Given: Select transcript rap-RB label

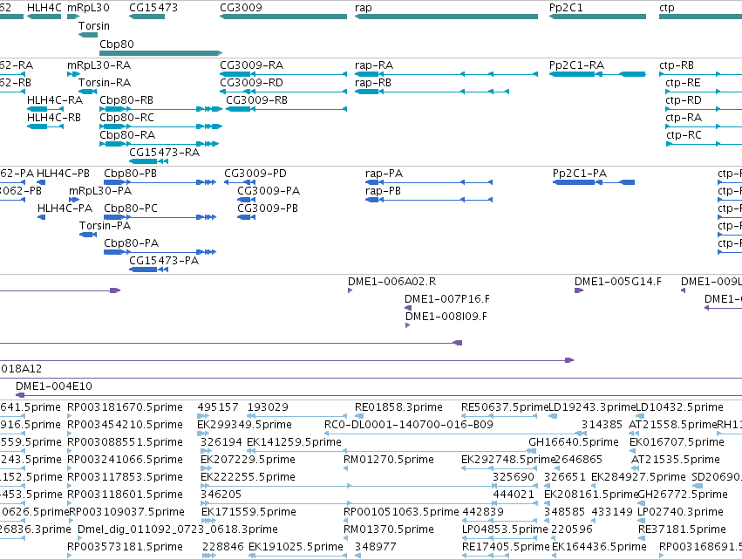Looking at the screenshot, I should coord(373,82).
